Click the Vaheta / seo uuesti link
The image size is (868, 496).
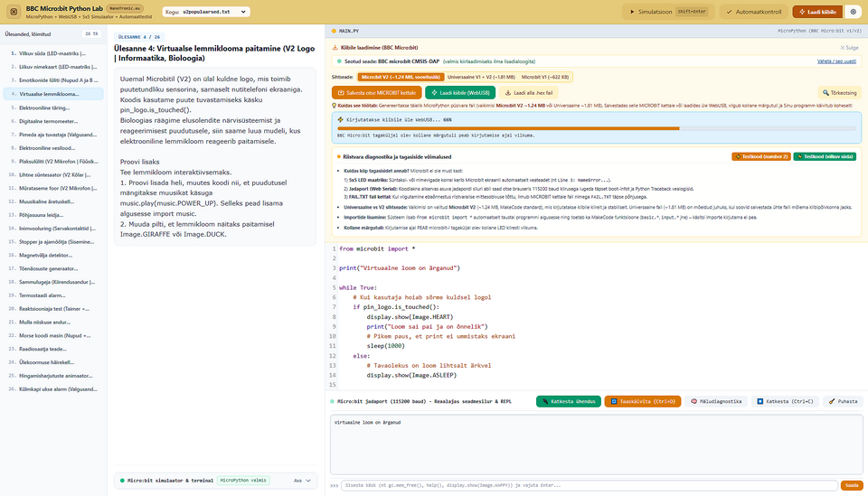(836, 61)
